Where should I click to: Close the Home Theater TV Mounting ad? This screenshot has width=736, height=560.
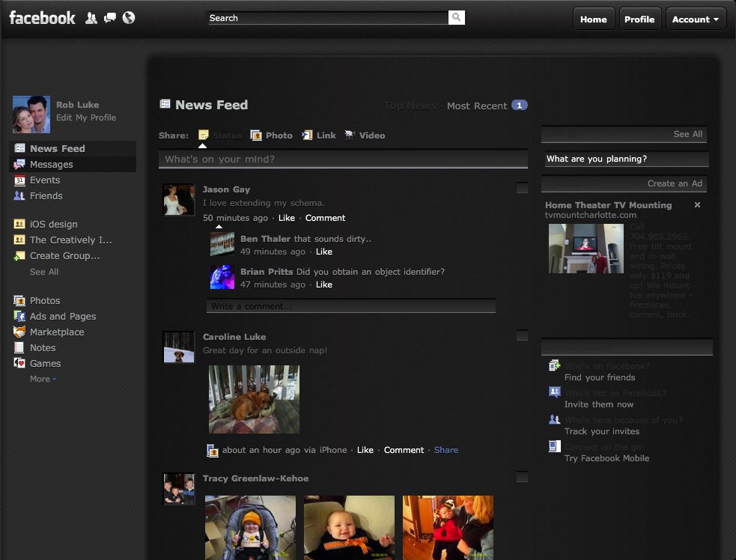point(697,204)
